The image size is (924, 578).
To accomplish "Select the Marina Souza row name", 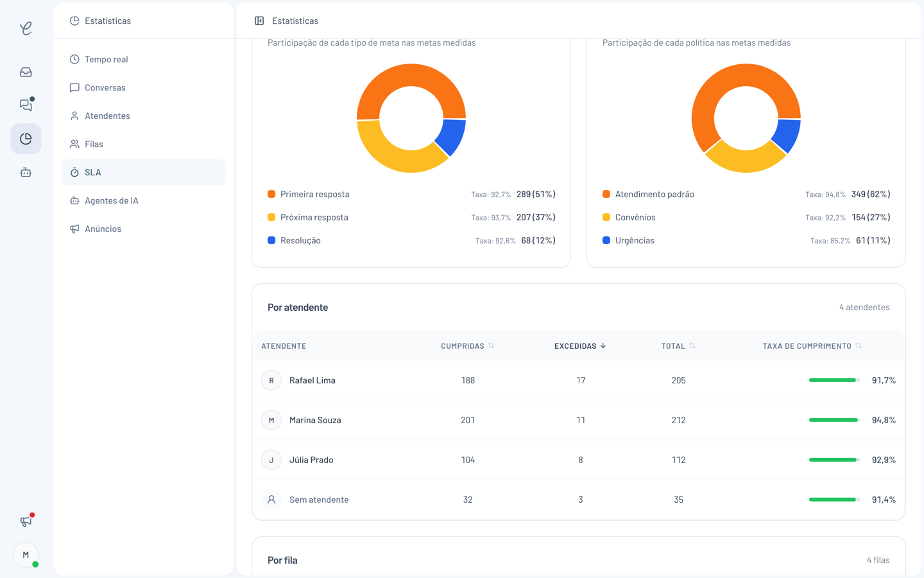I will (x=315, y=420).
